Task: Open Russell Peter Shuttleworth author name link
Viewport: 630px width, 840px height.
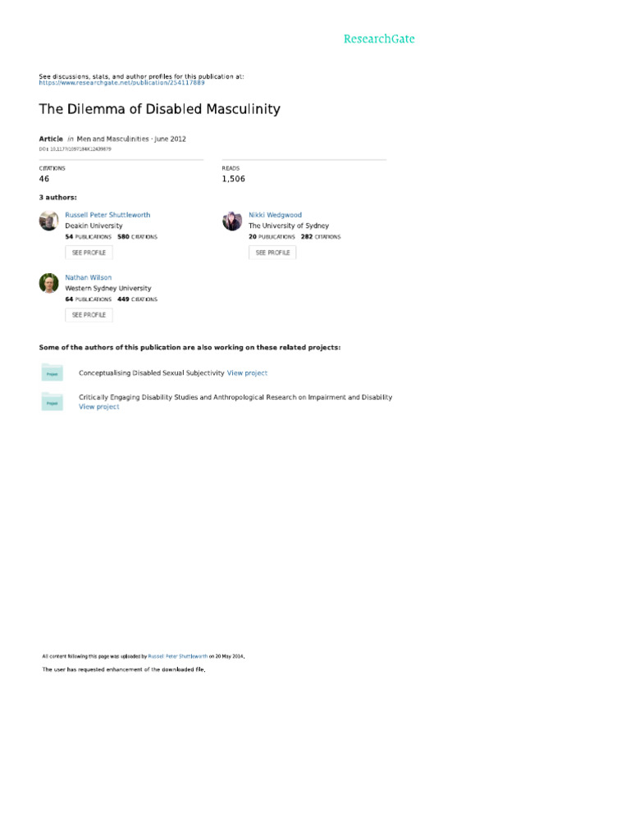Action: [x=107, y=215]
